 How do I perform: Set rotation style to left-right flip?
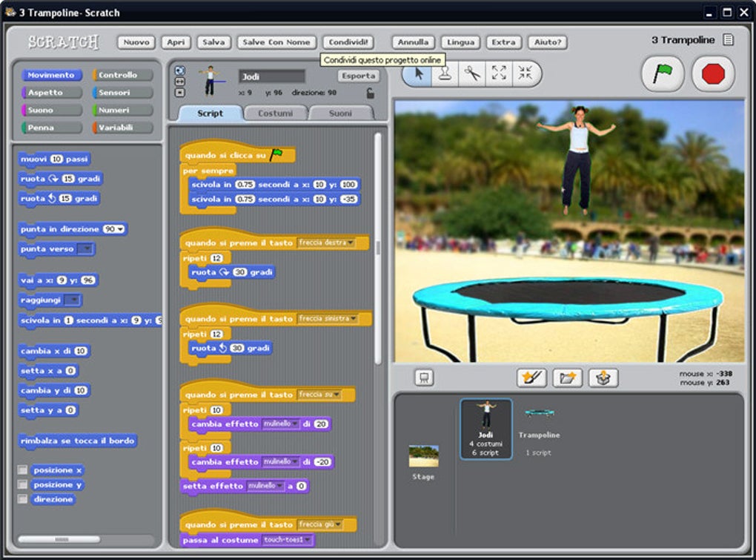pyautogui.click(x=180, y=82)
